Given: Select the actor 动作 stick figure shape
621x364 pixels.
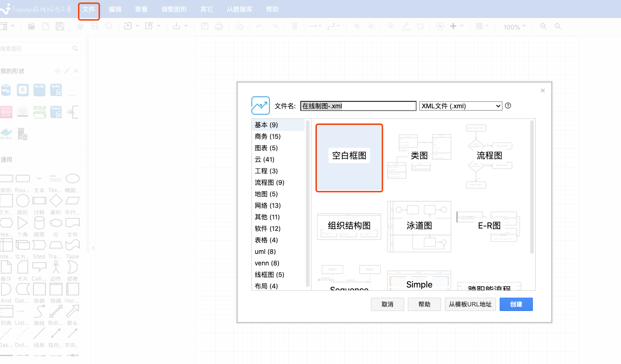Looking at the screenshot, I should pos(56,267).
